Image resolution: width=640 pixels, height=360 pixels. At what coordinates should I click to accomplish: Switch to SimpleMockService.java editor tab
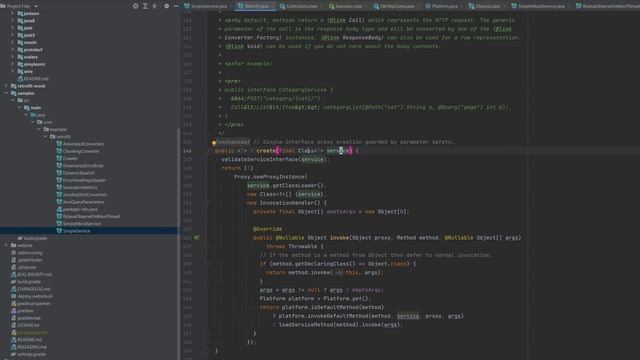(541, 6)
